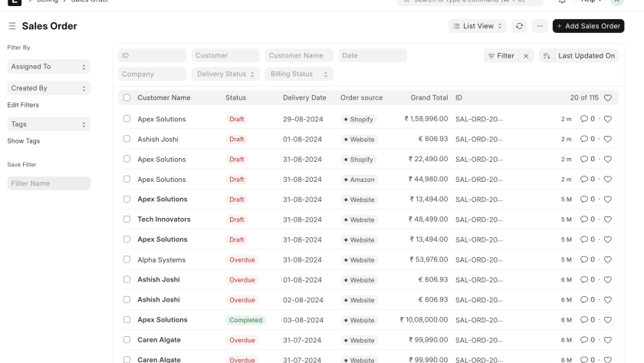Open the Assigned To dropdown
This screenshot has width=644, height=363.
[48, 67]
